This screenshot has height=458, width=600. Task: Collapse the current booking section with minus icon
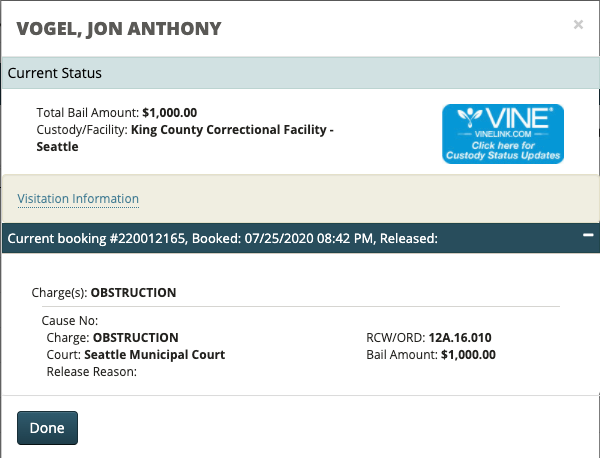pos(588,236)
